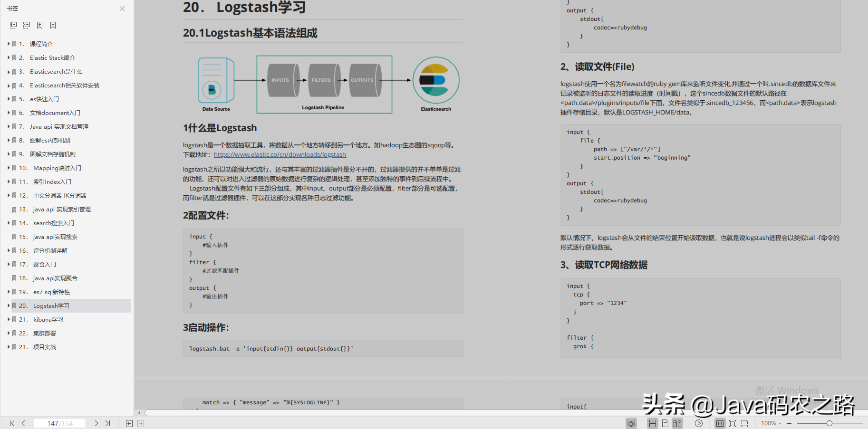Open bookmark 18. java api实现聚合

pos(48,278)
